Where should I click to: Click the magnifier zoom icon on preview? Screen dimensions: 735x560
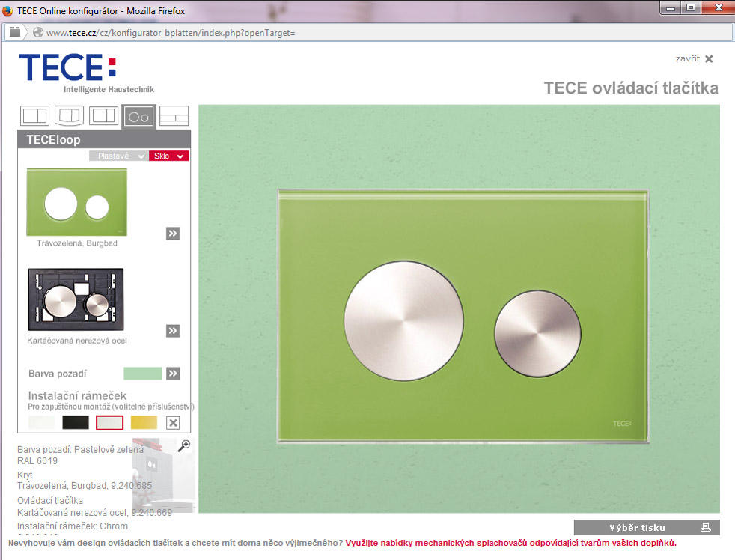pos(183,446)
